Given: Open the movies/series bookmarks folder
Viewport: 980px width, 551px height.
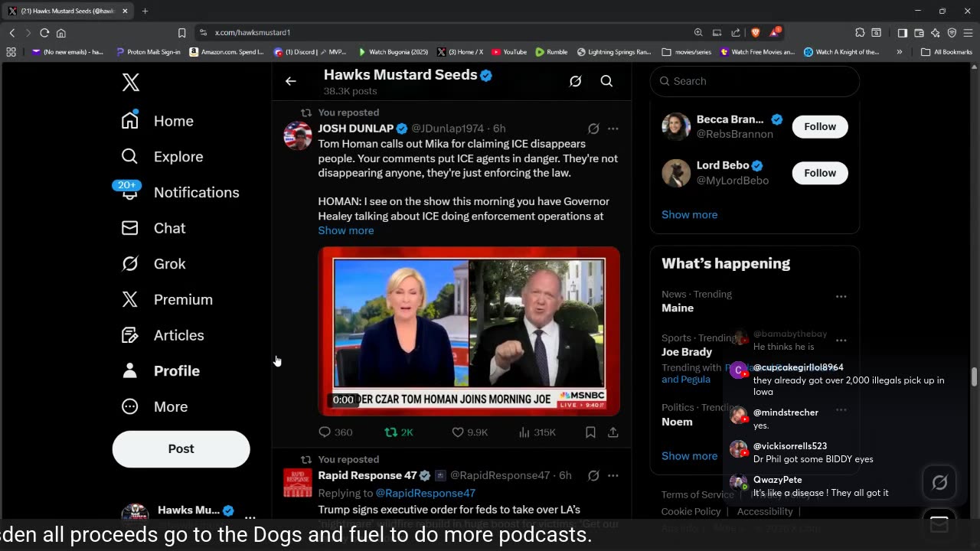Looking at the screenshot, I should (687, 52).
